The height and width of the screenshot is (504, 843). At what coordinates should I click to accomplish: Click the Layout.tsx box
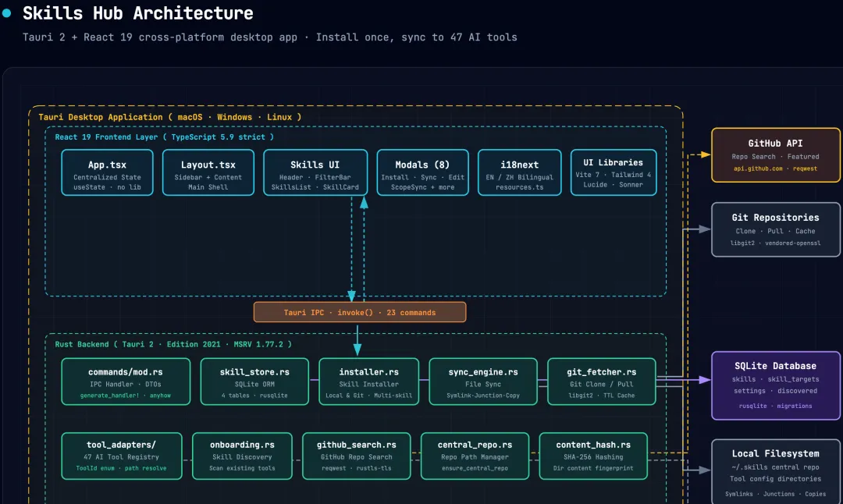pos(208,172)
